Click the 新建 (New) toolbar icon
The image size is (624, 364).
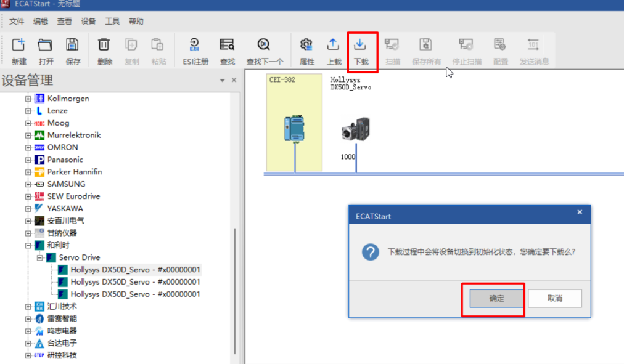pos(19,46)
